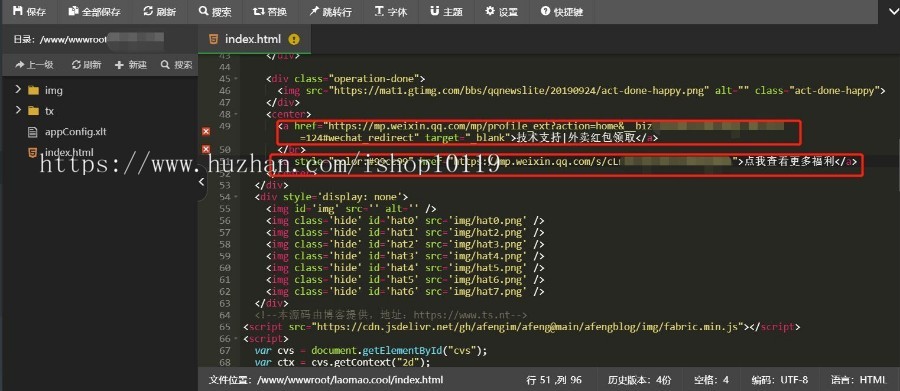This screenshot has height=391, width=900.
Task: Open 历史版本: 4份 from the status bar
Action: [x=639, y=380]
